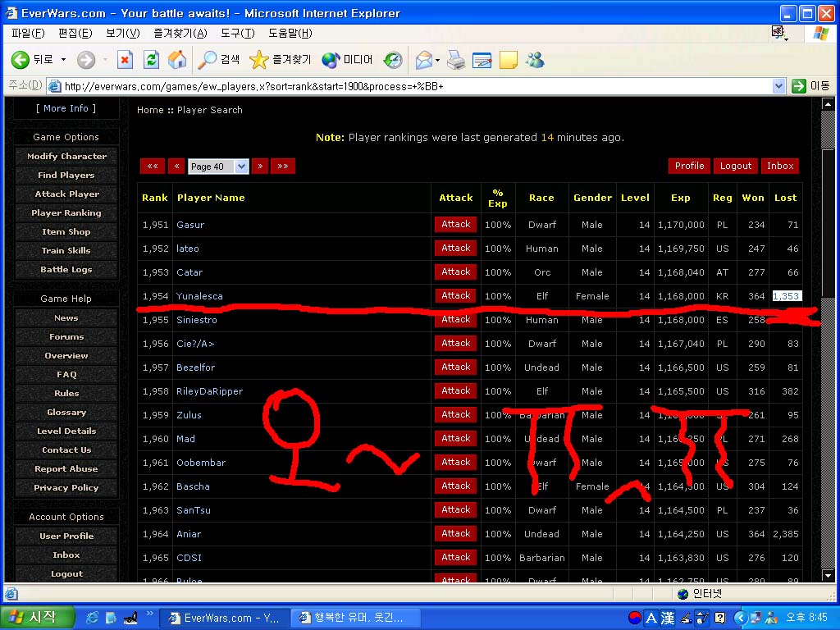Expand the address bar URL dropdown
Image resolution: width=840 pixels, height=630 pixels.
coord(779,85)
